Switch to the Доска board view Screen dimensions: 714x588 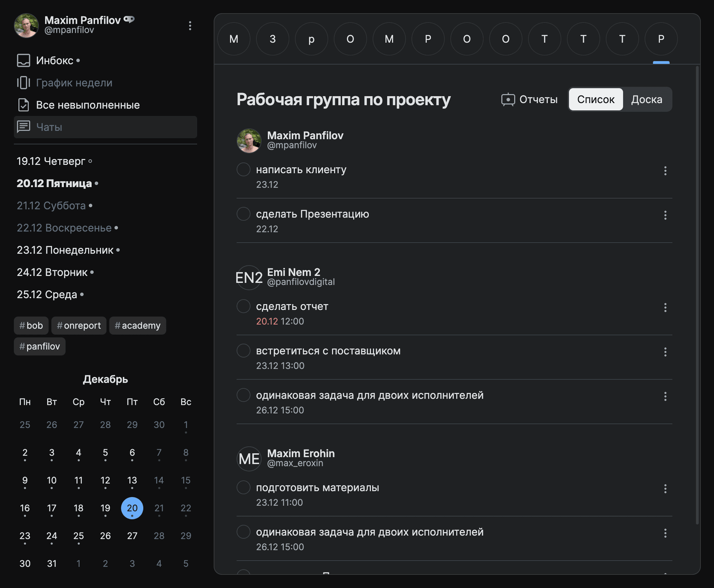click(x=646, y=100)
